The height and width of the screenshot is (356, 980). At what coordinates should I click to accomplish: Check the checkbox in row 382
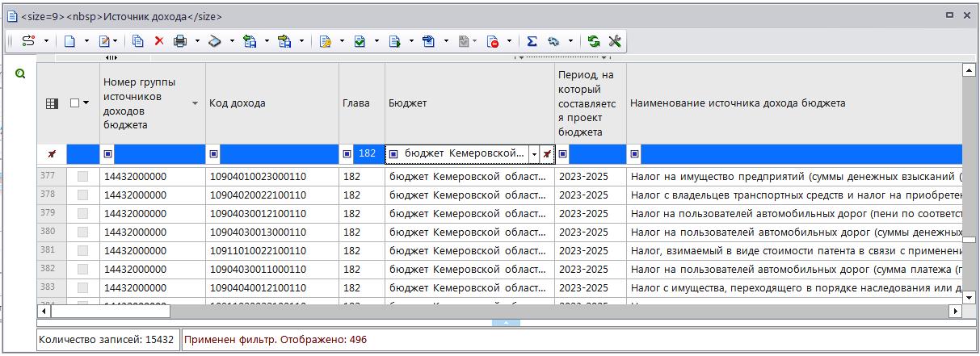tap(82, 269)
